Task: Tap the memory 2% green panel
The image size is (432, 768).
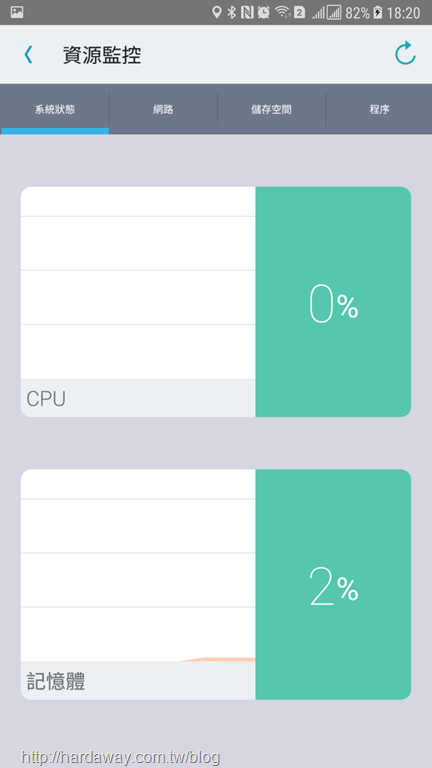Action: (333, 584)
